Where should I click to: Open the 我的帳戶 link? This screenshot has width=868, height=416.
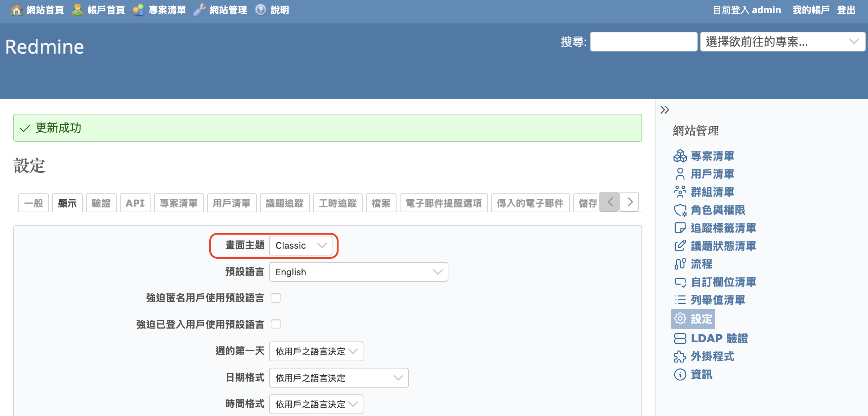(x=811, y=10)
